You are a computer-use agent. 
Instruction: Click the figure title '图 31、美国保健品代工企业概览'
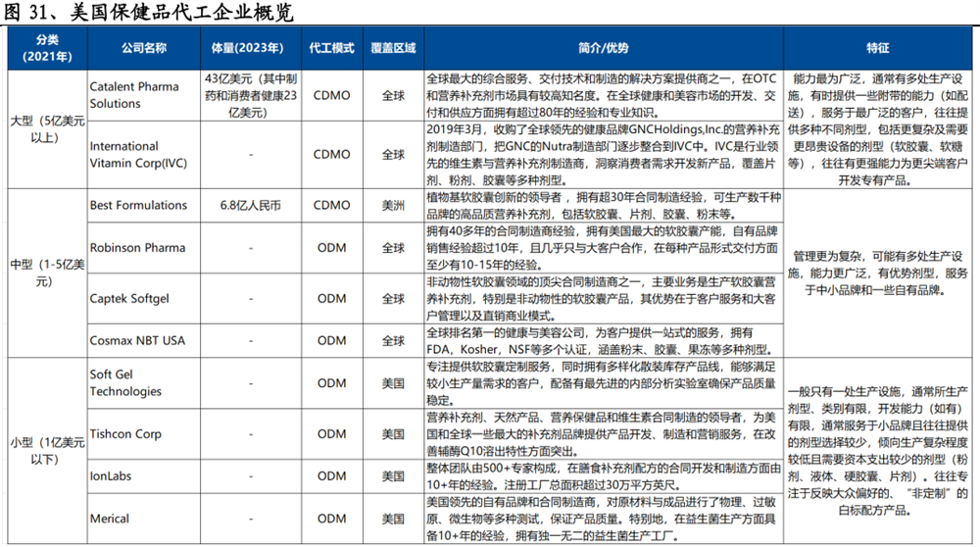tap(148, 12)
